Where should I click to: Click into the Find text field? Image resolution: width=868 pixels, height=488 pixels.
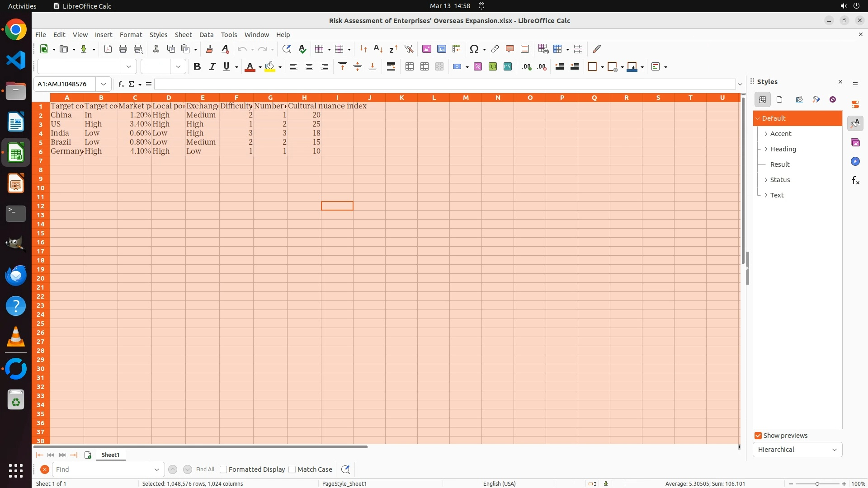point(100,469)
